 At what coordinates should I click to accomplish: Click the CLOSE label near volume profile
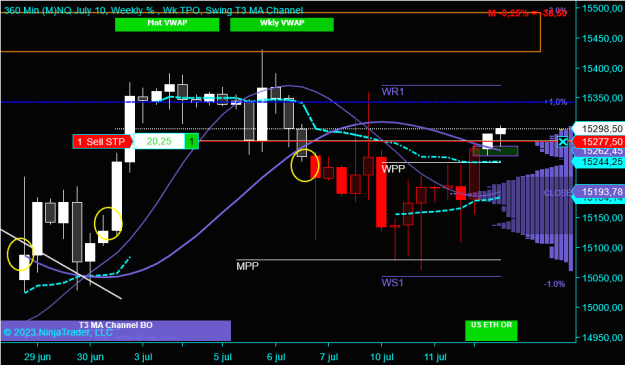(x=558, y=193)
